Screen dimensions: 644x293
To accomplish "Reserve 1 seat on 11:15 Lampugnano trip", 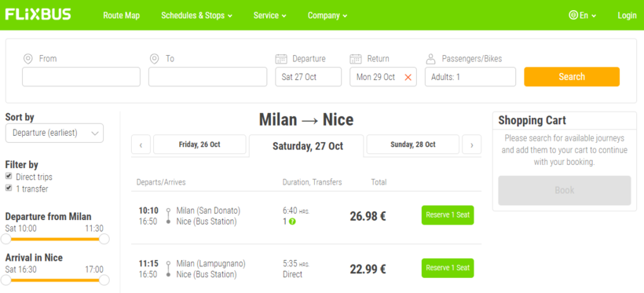I will pos(448,268).
